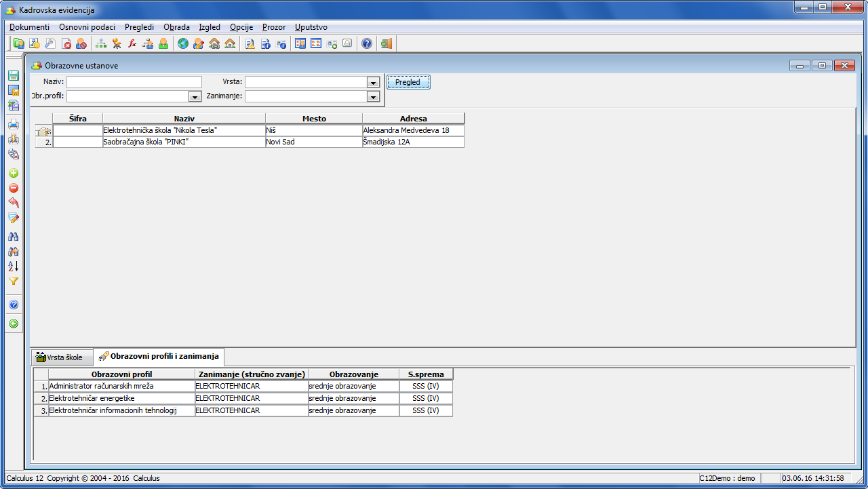Click the exit door icon in toolbar
868x489 pixels.
tap(387, 43)
